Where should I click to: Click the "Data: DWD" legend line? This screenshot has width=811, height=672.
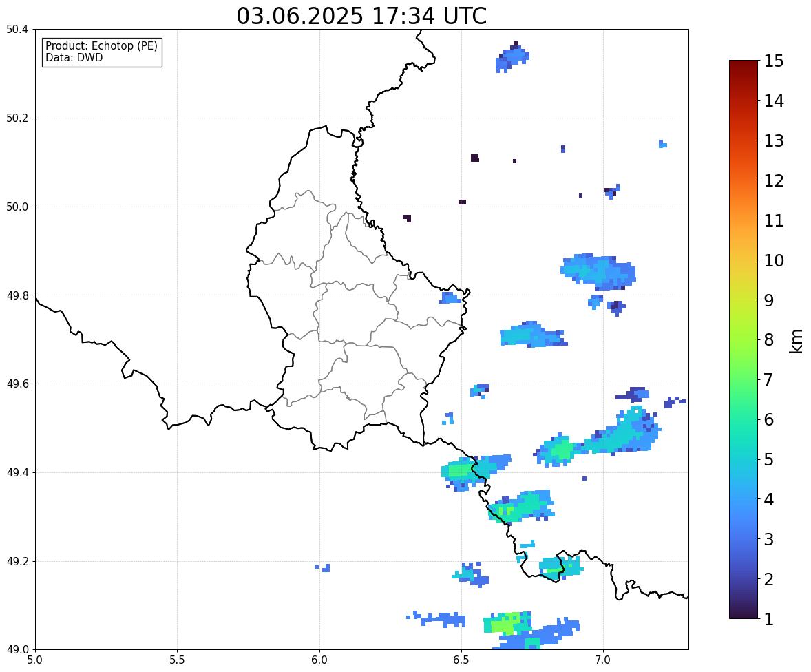click(74, 57)
